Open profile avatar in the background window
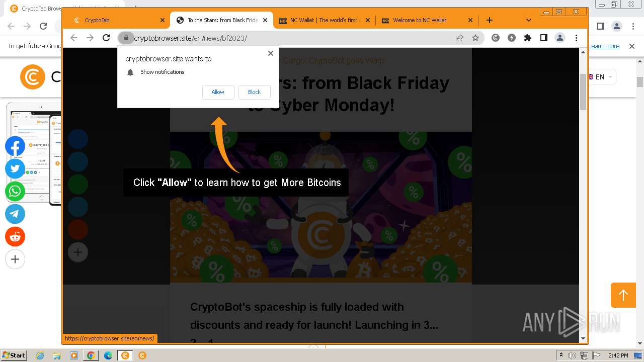This screenshot has width=644, height=362. tap(616, 26)
